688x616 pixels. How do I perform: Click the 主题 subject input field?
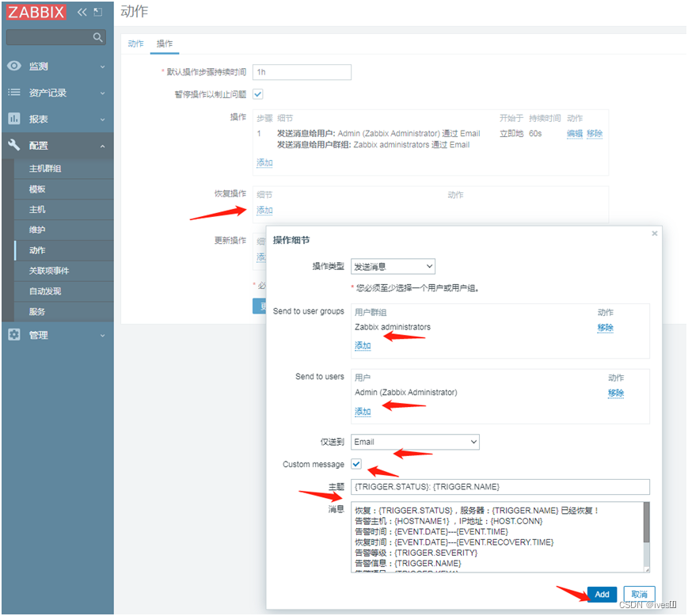click(500, 487)
